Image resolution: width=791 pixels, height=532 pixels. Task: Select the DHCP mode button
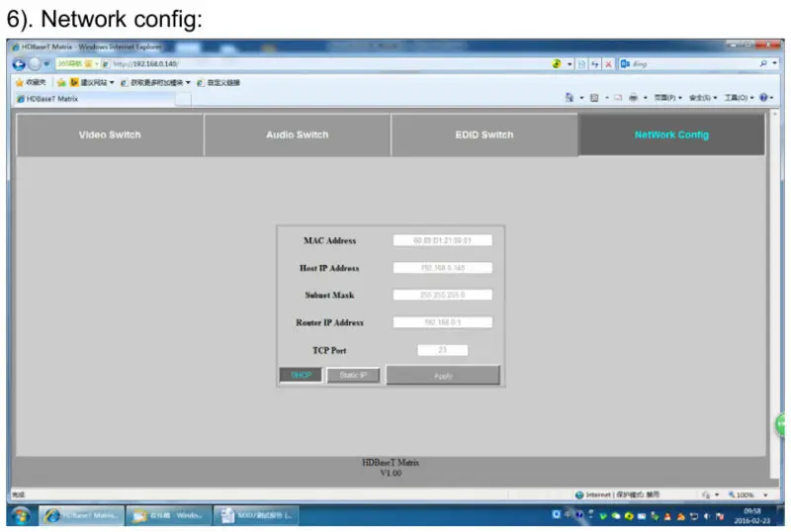[x=301, y=375]
